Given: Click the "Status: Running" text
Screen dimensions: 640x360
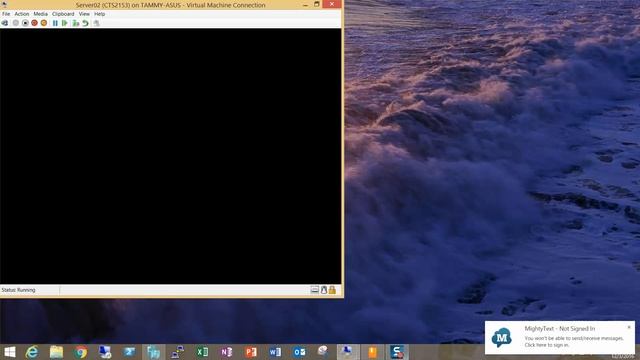Looking at the screenshot, I should point(18,290).
